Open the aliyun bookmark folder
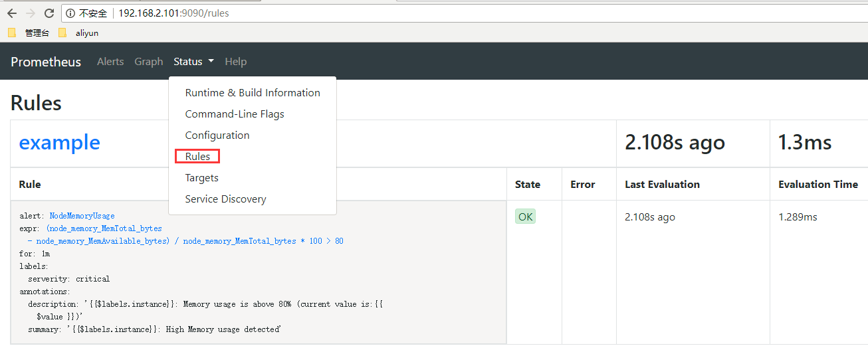This screenshot has width=868, height=348. pyautogui.click(x=80, y=33)
